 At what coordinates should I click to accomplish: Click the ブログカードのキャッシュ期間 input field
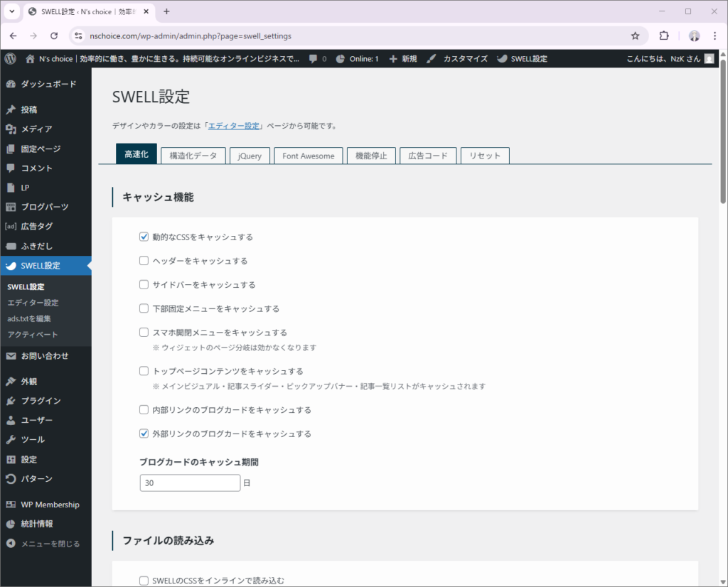coord(191,483)
